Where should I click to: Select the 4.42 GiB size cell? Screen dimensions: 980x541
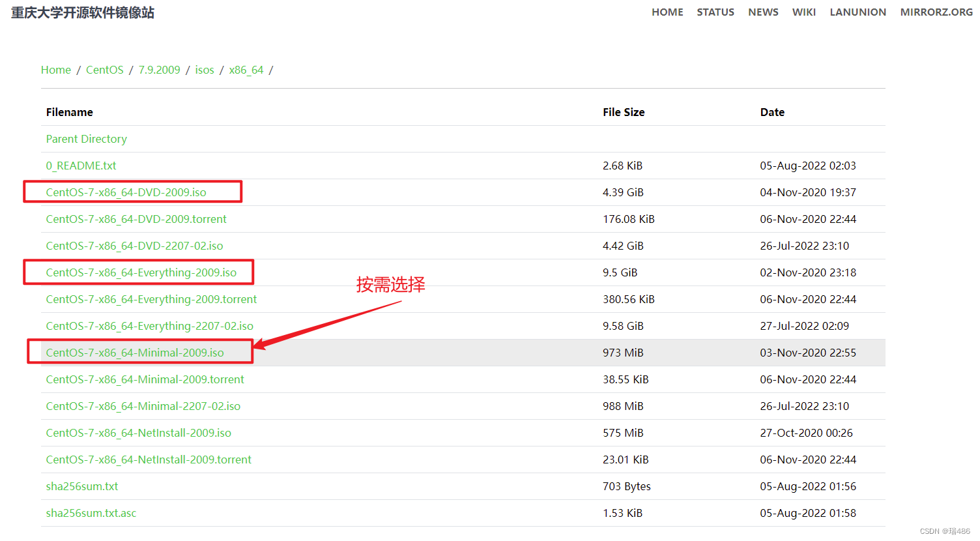coord(623,246)
